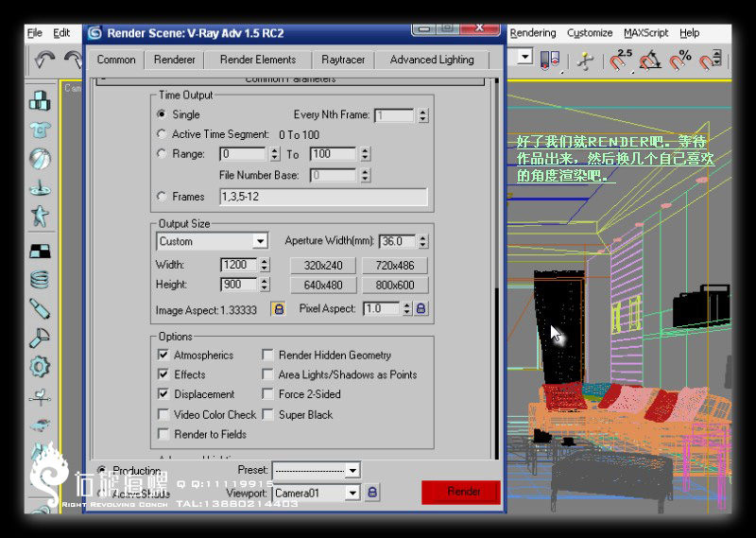Choose the 640x480 size preset
756x538 pixels.
tap(323, 286)
